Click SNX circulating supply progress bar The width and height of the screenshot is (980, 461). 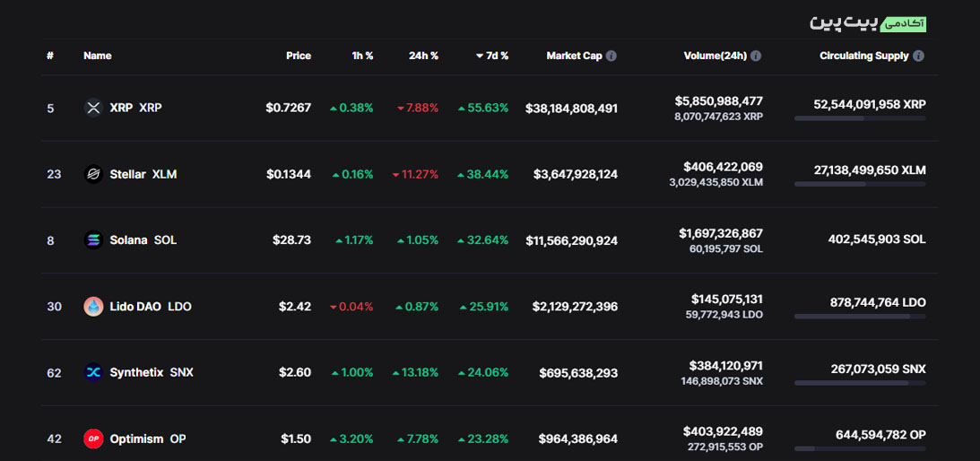point(860,383)
